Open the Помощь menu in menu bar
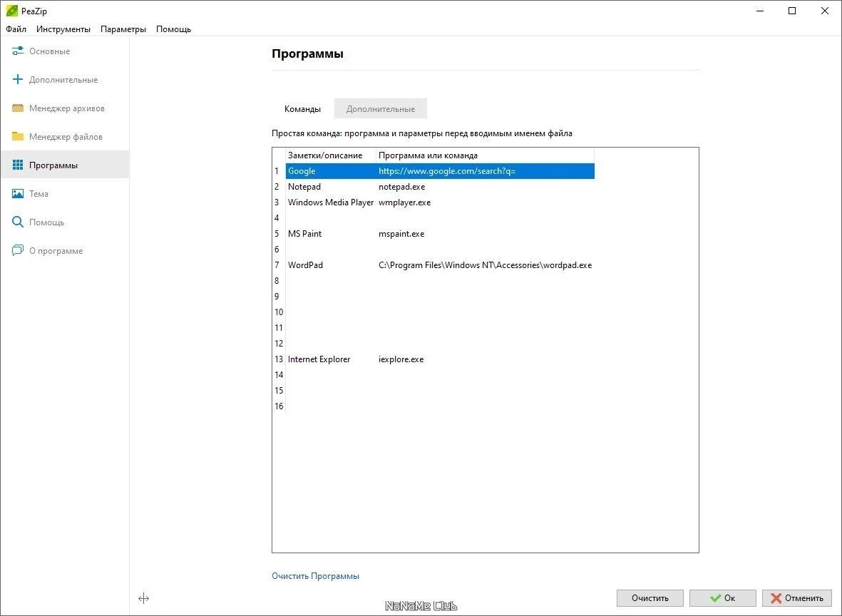 pos(173,29)
